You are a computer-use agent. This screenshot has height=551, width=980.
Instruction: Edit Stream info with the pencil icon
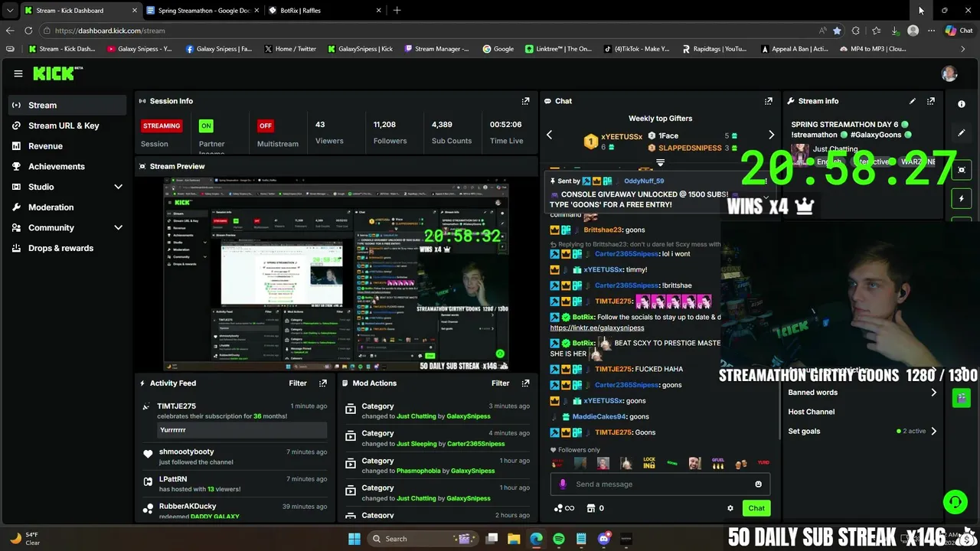[912, 101]
